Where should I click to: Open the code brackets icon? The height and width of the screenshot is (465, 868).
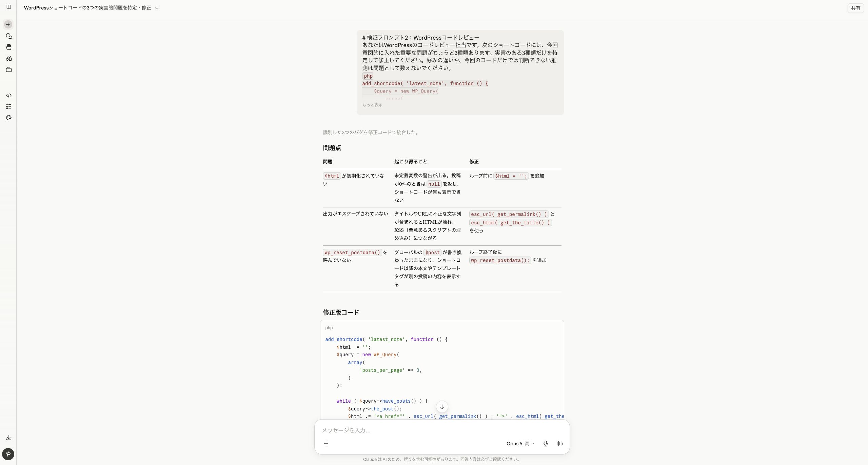(x=9, y=95)
